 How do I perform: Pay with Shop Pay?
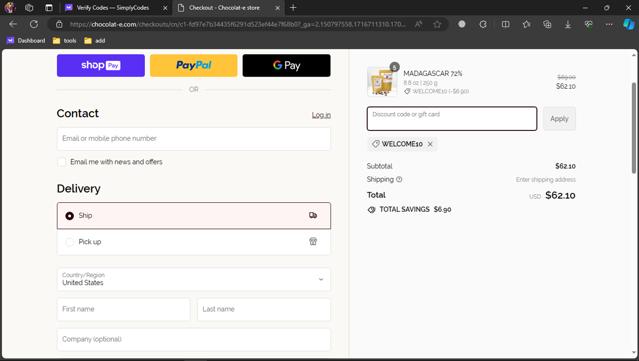[101, 65]
